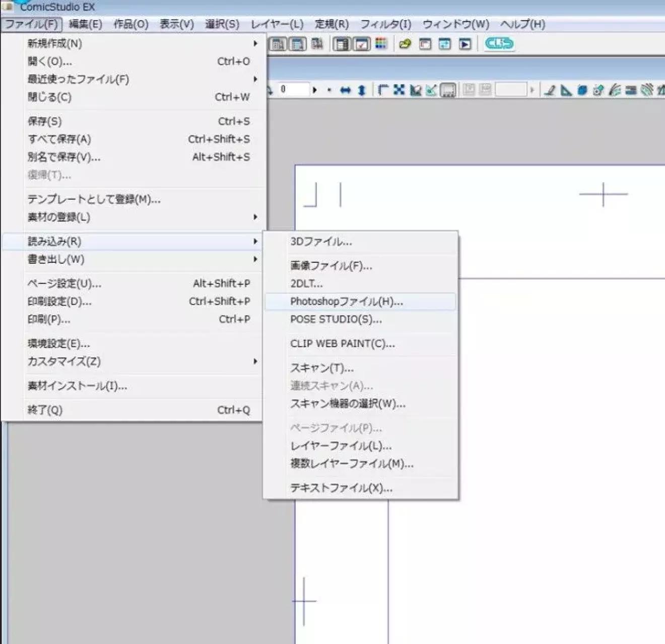Click the flip vertical arrows icon

pyautogui.click(x=362, y=91)
